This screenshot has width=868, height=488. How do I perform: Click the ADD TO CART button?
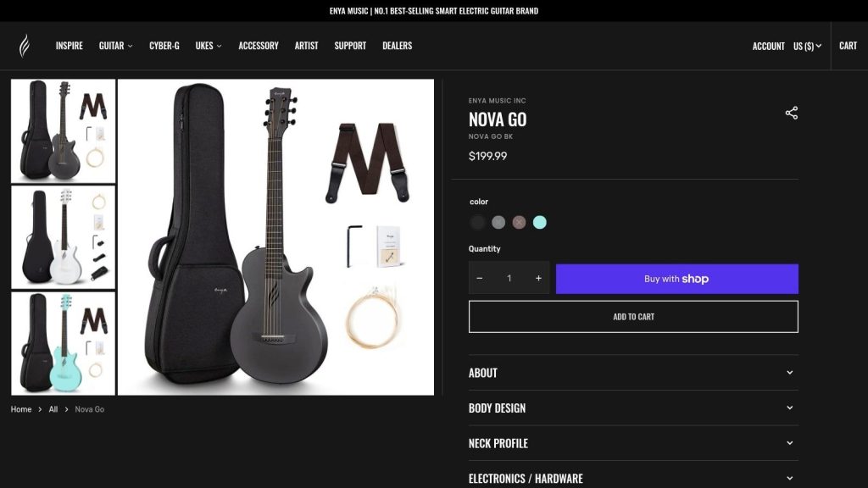(633, 317)
